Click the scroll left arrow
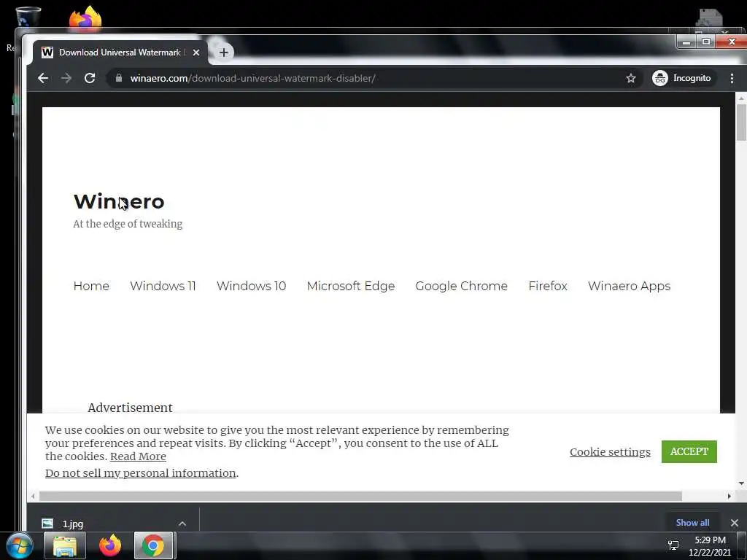The width and height of the screenshot is (747, 560). [32, 496]
